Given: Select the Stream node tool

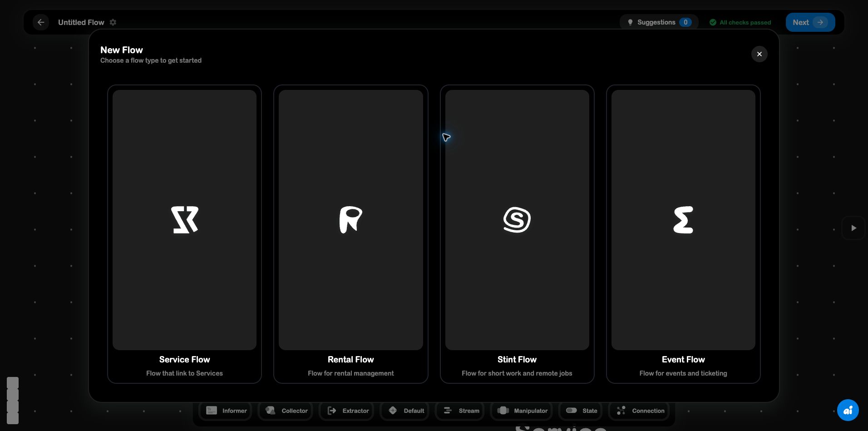Looking at the screenshot, I should (461, 411).
